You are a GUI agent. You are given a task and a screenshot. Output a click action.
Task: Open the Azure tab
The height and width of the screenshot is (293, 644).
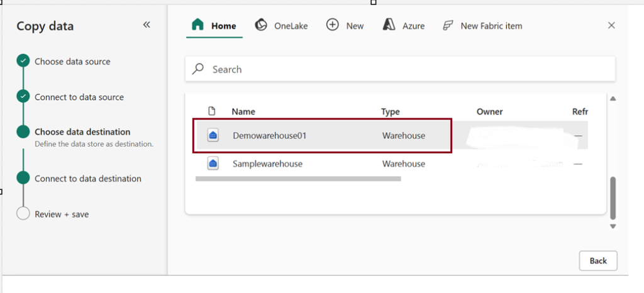(x=413, y=26)
